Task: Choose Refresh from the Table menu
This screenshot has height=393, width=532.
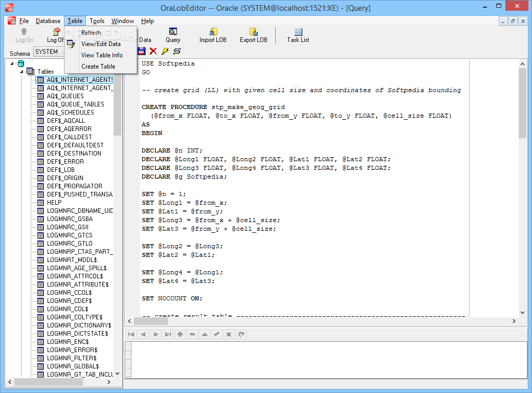Action: coord(101,33)
